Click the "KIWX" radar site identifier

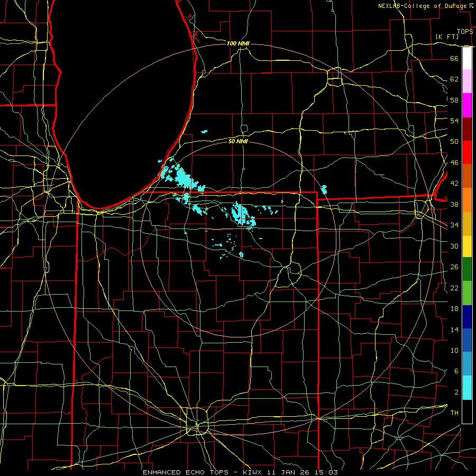(253, 472)
